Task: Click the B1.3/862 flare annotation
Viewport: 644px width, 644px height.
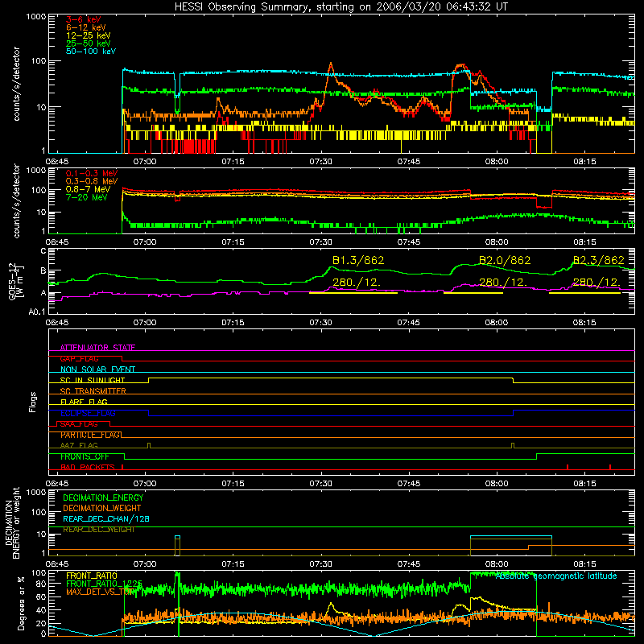Action: coord(358,260)
